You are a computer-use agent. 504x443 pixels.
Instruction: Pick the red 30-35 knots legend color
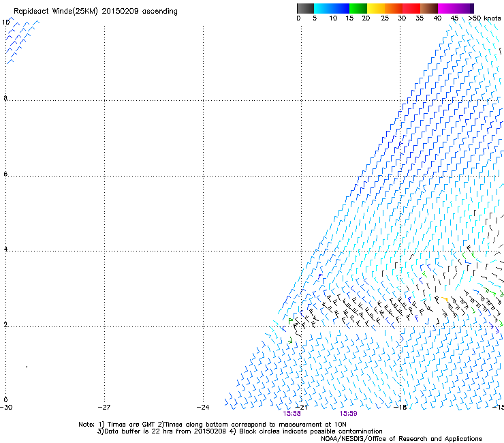tap(411, 8)
